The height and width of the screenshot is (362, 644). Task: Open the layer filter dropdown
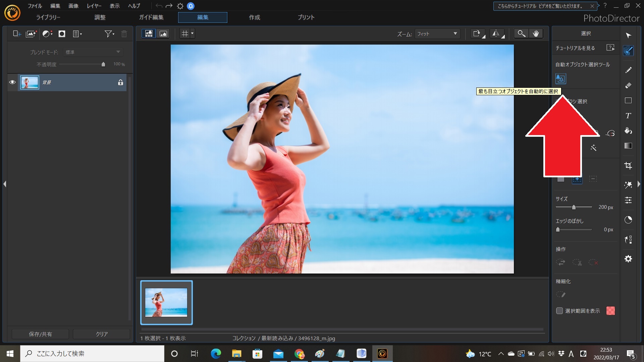(109, 34)
